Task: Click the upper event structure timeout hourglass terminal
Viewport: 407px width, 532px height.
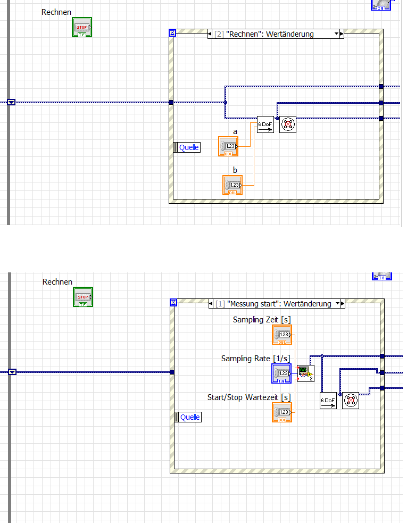Action: [x=172, y=32]
